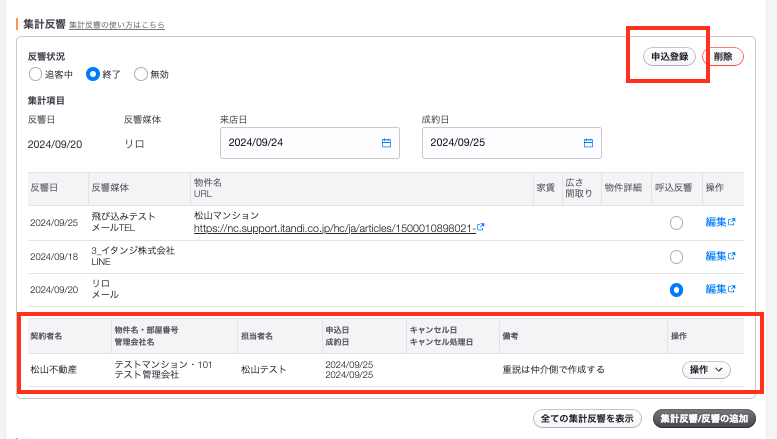This screenshot has height=439, width=777.
Task: Click 担当者名 column header
Action: [257, 336]
